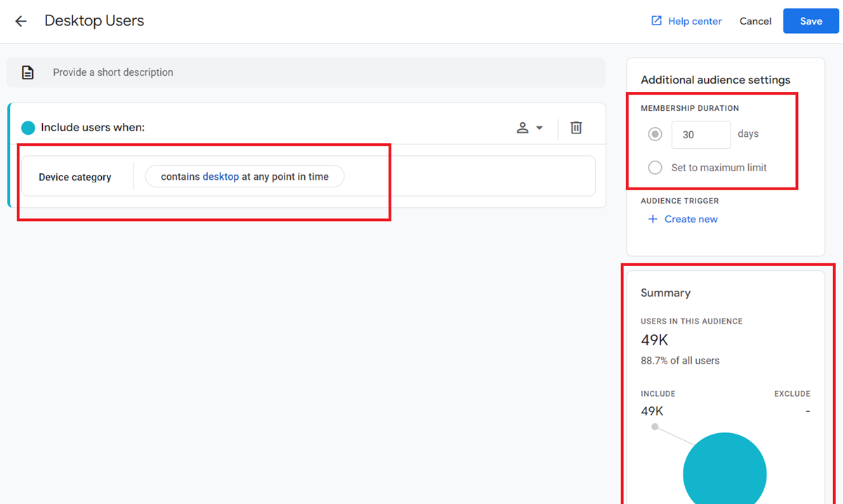Viewport: 843px width, 504px height.
Task: Save the Desktop Users audience
Action: (811, 21)
